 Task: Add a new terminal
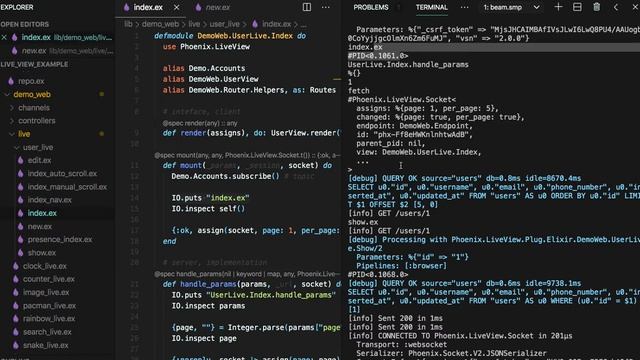[558, 7]
